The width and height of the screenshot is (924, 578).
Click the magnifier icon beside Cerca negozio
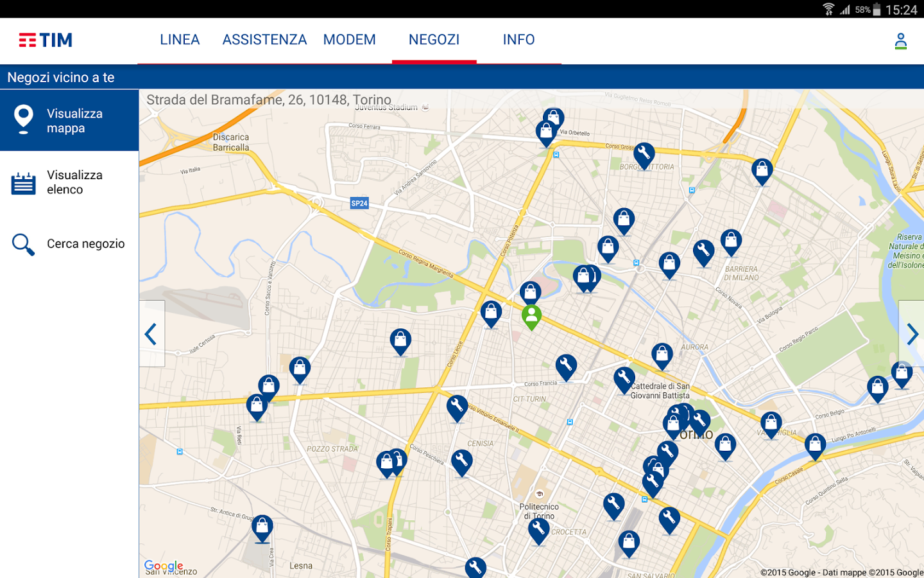point(24,245)
